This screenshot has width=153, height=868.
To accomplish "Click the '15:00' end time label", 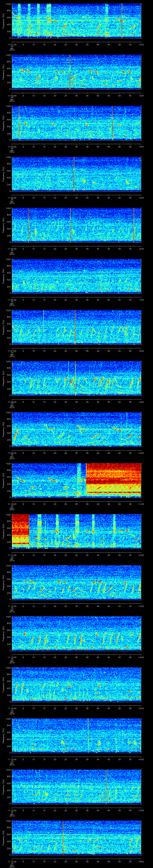I will click(x=141, y=708).
